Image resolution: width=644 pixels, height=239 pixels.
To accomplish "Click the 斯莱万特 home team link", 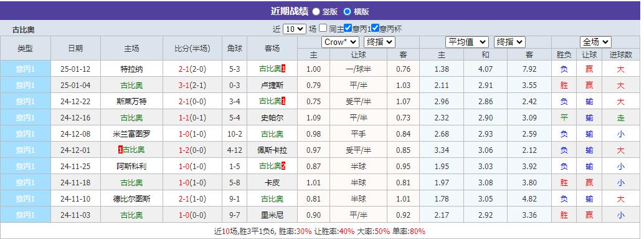I will tap(131, 102).
